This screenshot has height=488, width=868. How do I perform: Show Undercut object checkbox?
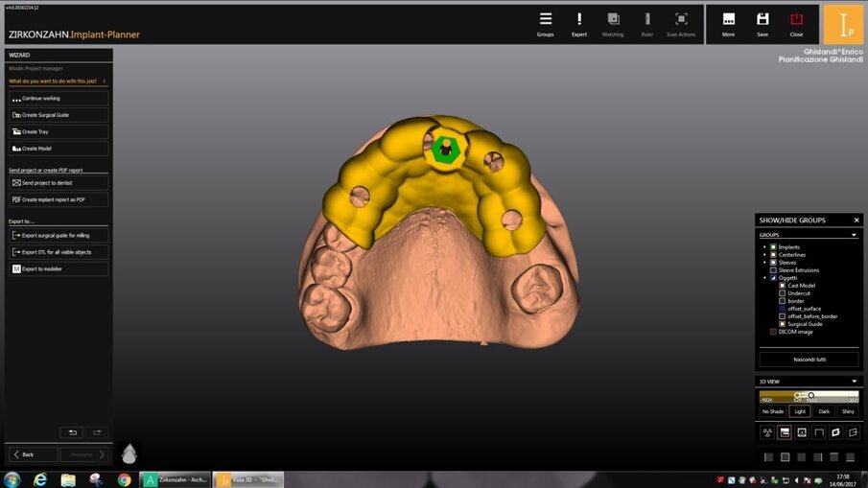pyautogui.click(x=783, y=293)
